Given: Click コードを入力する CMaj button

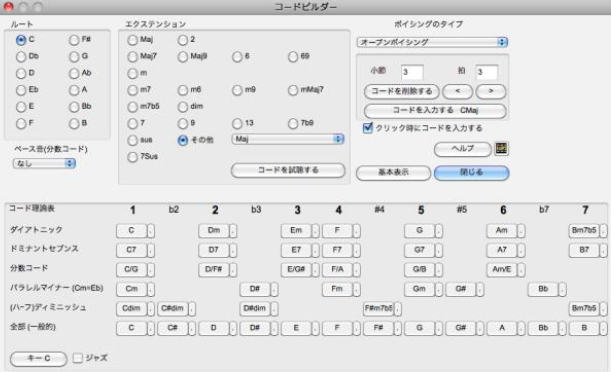Looking at the screenshot, I should [435, 111].
